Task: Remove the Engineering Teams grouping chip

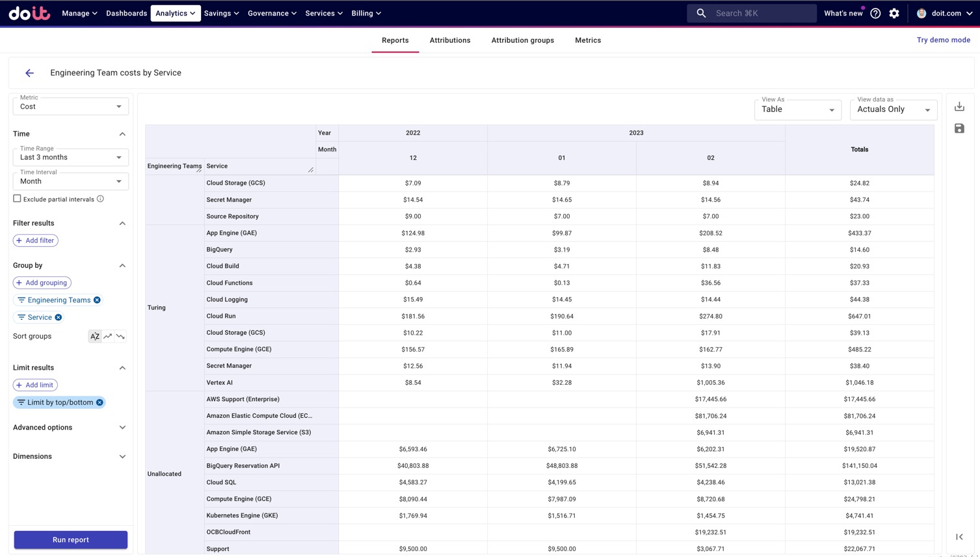Action: (x=98, y=300)
